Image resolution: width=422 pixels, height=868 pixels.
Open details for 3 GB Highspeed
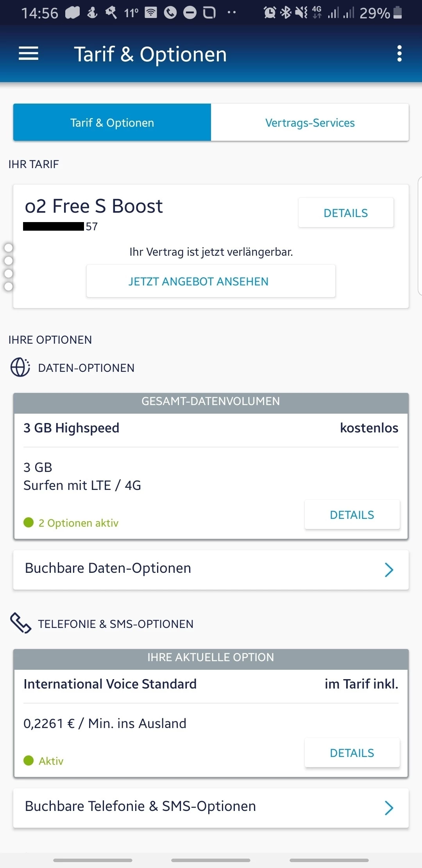pyautogui.click(x=352, y=515)
